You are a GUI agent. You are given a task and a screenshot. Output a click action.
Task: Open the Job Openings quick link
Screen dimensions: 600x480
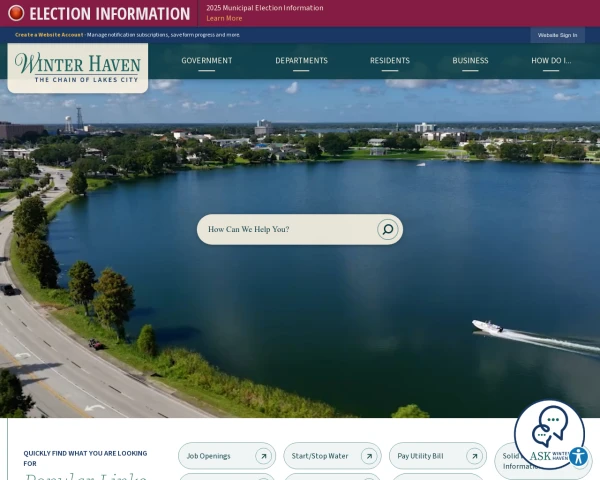(x=209, y=456)
